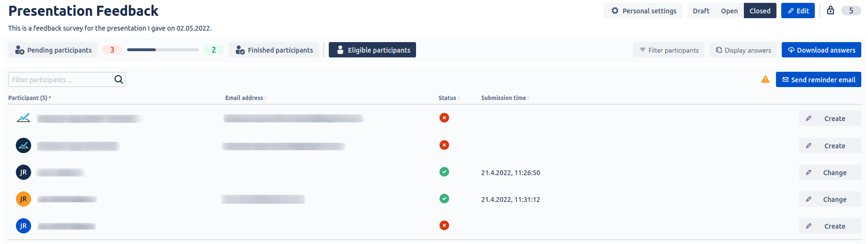Click Send reminder email button
This screenshot has width=868, height=244.
[x=818, y=79]
